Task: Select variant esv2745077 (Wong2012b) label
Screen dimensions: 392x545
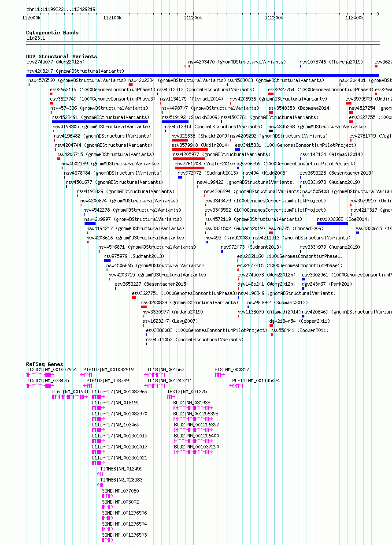Action: click(55, 62)
